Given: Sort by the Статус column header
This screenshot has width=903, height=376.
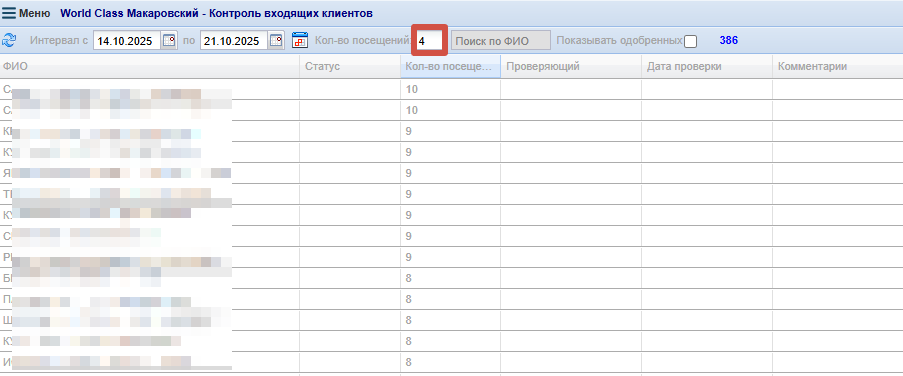Looking at the screenshot, I should coord(350,67).
